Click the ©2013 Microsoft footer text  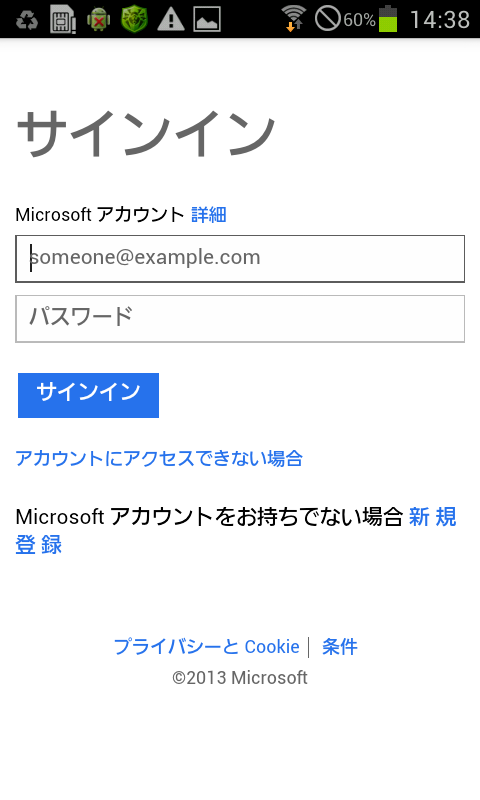pos(240,678)
